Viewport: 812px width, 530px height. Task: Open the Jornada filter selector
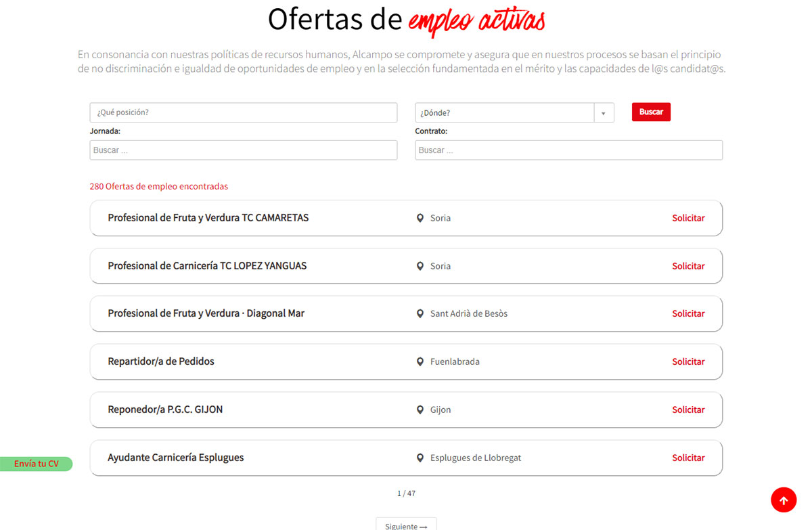(243, 150)
